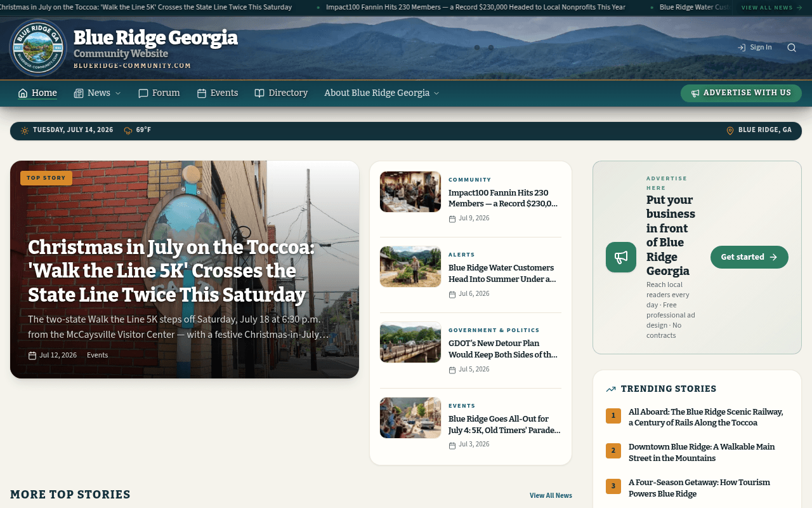Click the News newspaper icon in nav
The width and height of the screenshot is (812, 508).
pos(79,93)
